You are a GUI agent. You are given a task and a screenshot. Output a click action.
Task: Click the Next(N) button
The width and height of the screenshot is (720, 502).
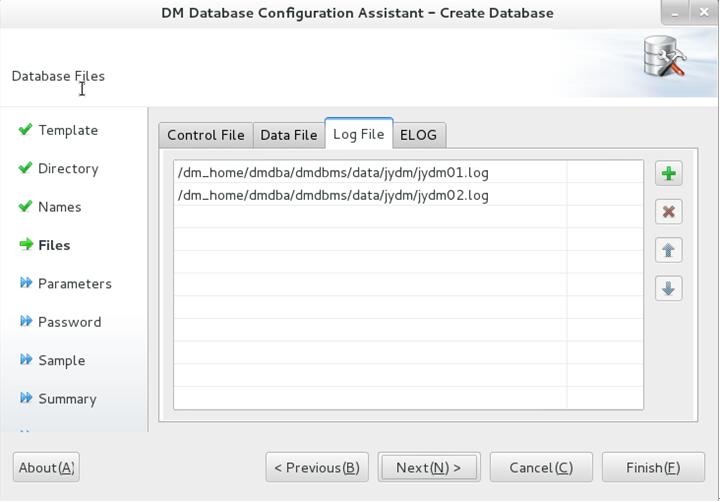click(429, 468)
